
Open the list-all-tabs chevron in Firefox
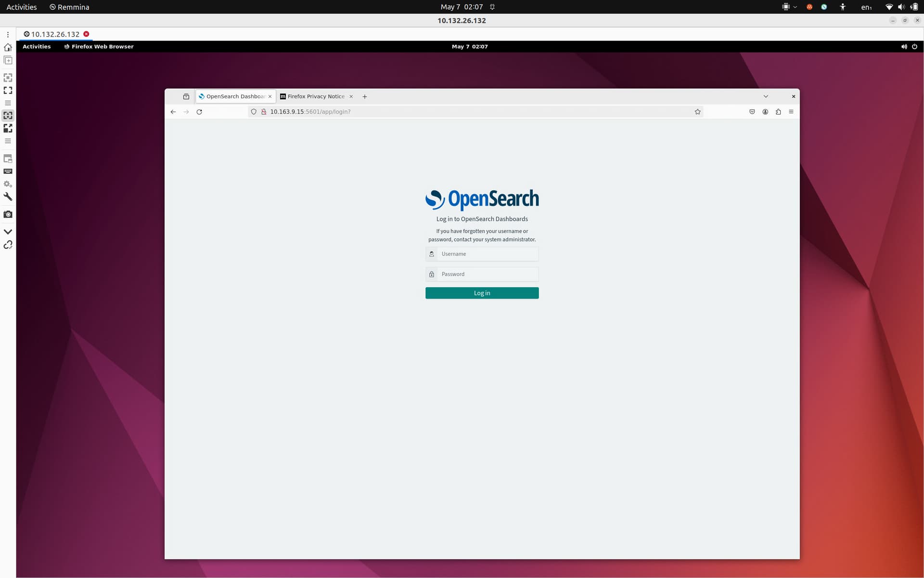765,96
